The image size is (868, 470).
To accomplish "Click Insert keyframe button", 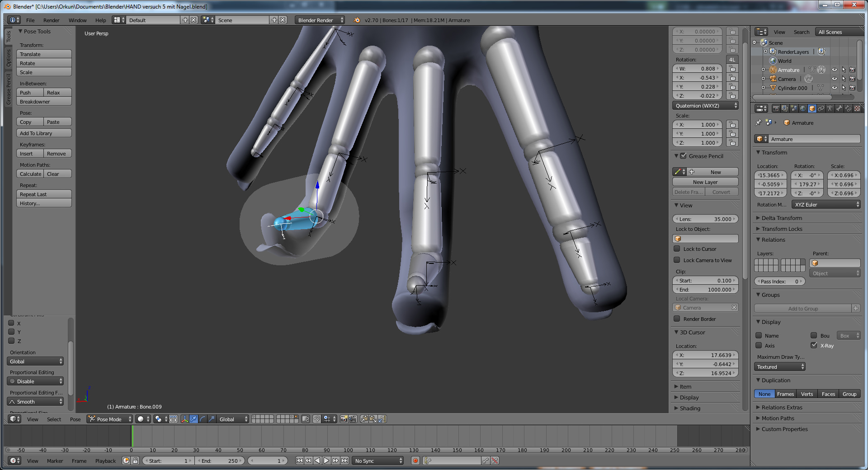I will point(30,153).
